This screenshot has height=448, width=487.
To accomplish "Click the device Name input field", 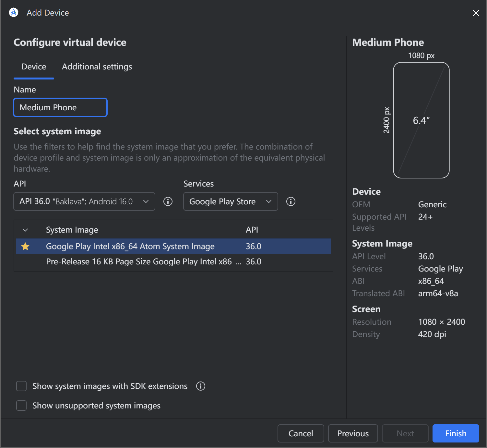I will (60, 107).
